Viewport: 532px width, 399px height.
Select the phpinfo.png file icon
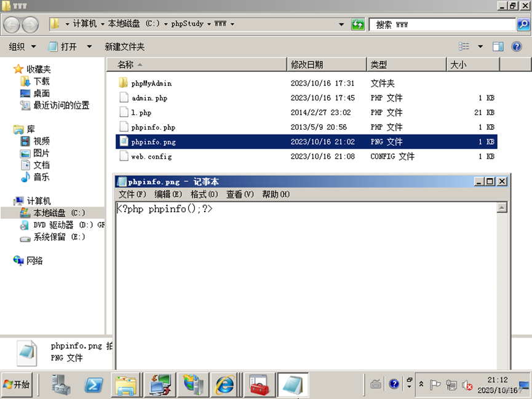coord(124,141)
